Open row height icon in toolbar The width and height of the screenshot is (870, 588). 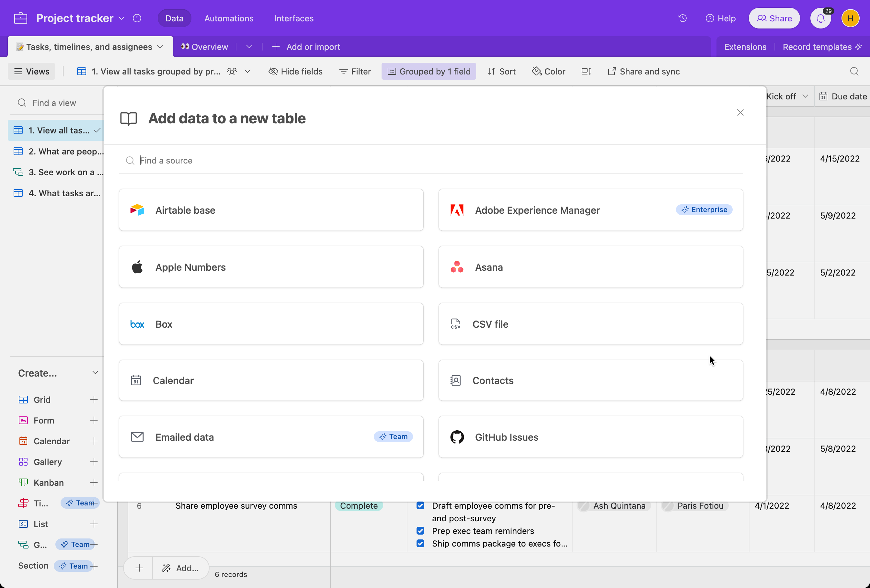point(586,71)
